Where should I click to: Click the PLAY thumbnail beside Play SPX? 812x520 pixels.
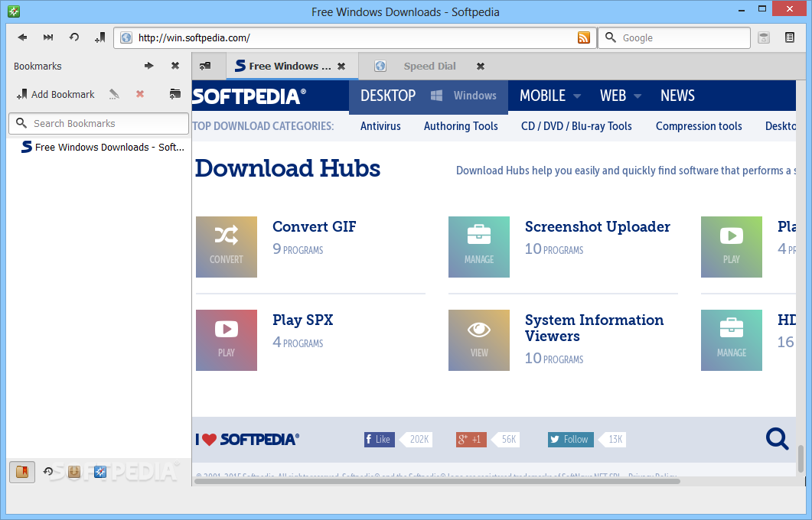[227, 340]
